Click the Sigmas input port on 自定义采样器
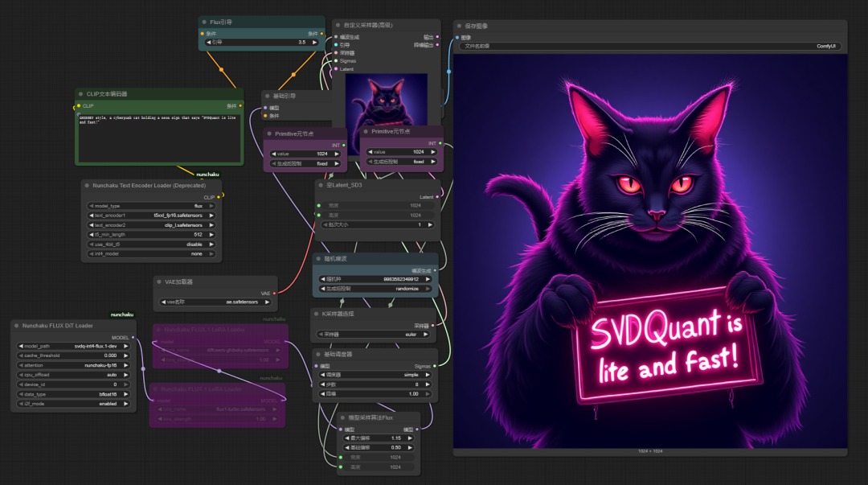868x485 pixels. tap(336, 61)
